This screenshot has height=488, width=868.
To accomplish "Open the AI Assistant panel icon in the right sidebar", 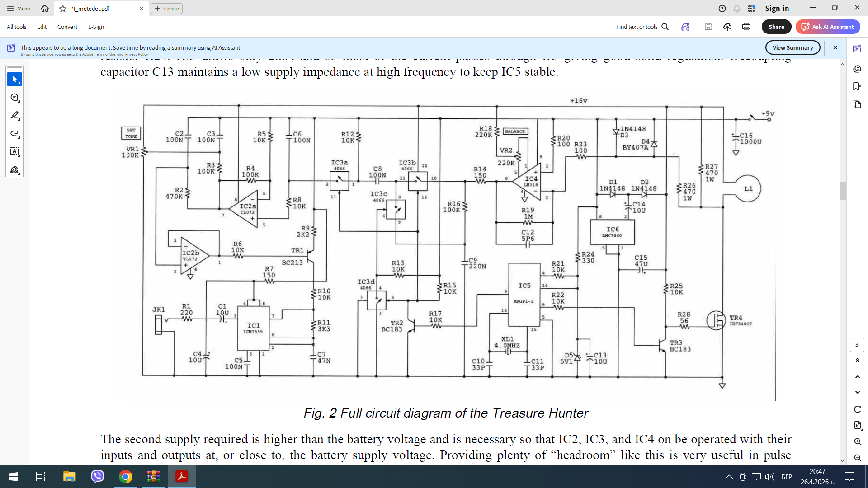I will point(857,49).
